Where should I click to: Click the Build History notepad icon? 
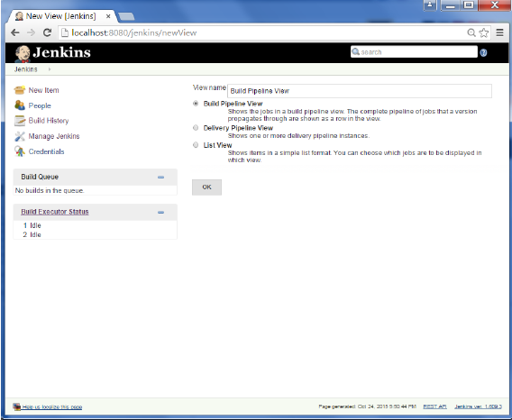pos(20,121)
